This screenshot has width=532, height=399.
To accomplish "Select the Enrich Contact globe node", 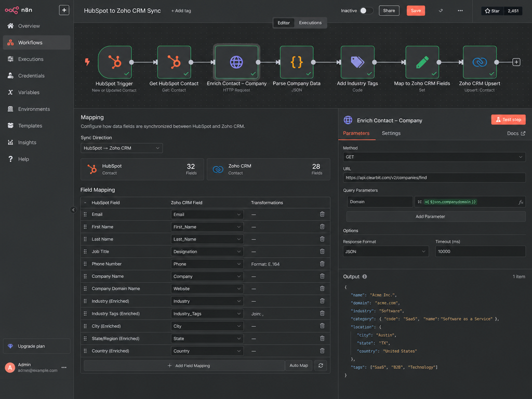I will tap(236, 62).
